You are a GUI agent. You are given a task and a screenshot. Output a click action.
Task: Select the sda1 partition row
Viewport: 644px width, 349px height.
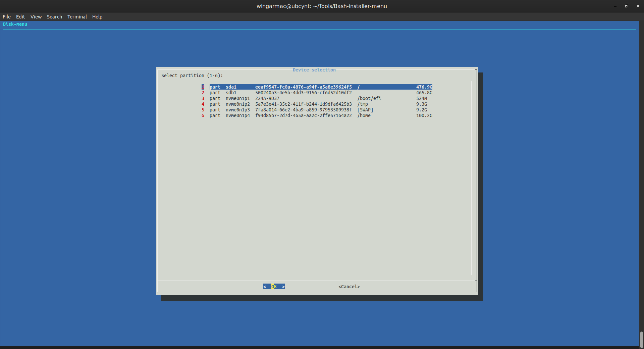pyautogui.click(x=317, y=87)
